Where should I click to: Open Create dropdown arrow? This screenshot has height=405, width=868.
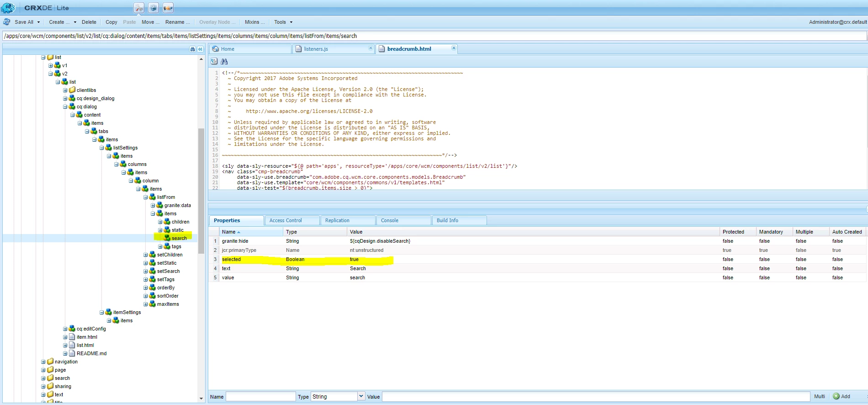[x=75, y=22]
